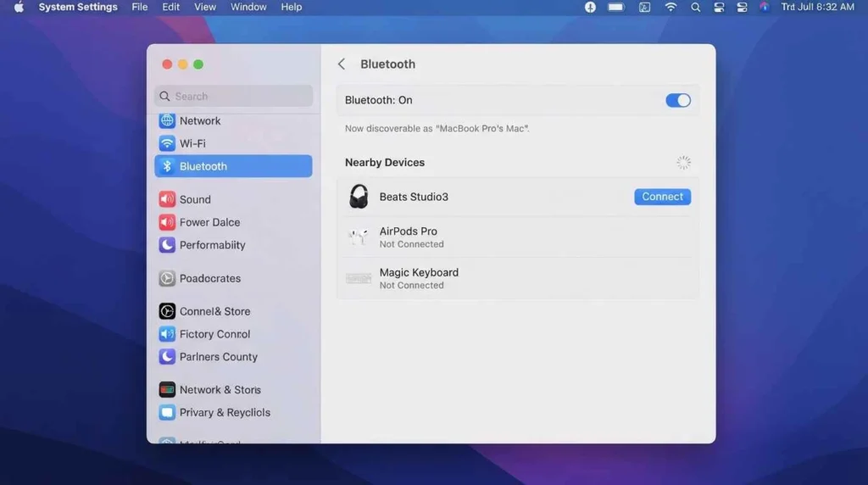
Task: Open the Fictory Conrol sidebar icon
Action: pos(167,334)
